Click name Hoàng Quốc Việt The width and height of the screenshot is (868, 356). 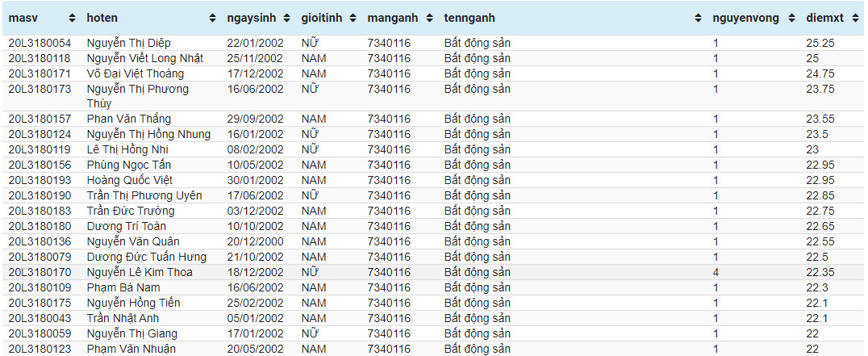pyautogui.click(x=130, y=181)
